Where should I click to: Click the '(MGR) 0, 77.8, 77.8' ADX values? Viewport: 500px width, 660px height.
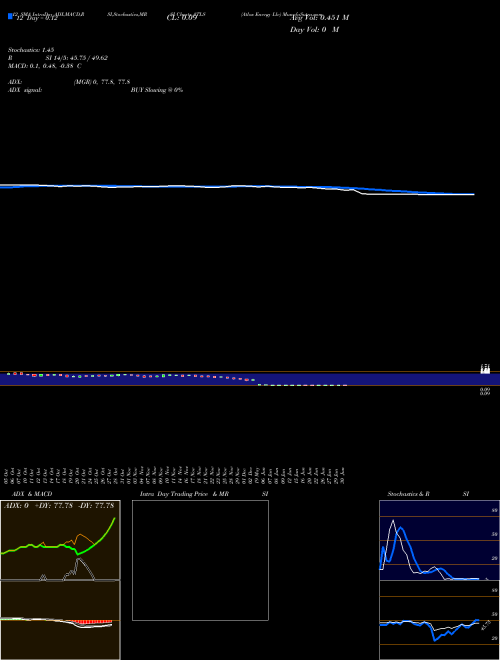click(x=102, y=82)
